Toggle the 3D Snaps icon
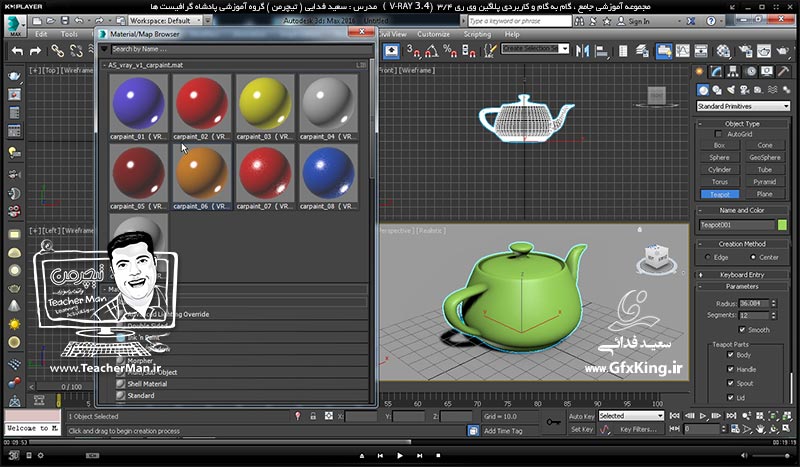Screen dimensions: 800x467 (413, 51)
